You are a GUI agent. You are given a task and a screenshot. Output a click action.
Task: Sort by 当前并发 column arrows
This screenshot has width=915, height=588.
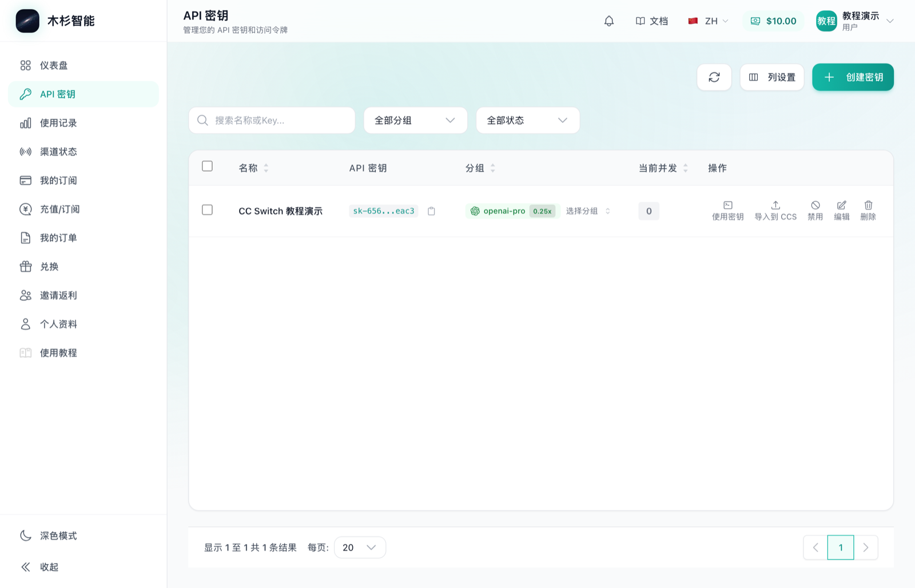click(685, 168)
